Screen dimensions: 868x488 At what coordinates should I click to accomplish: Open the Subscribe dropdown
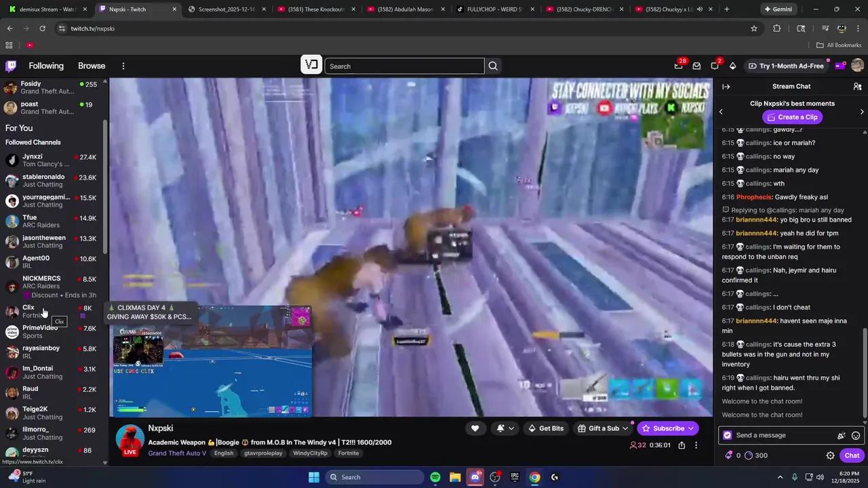click(x=690, y=428)
